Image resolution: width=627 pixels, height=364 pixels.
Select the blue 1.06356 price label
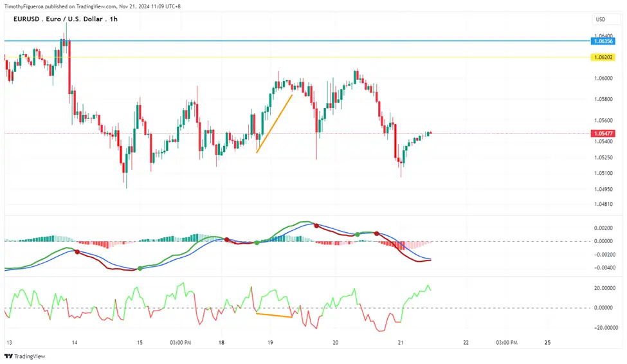[603, 41]
